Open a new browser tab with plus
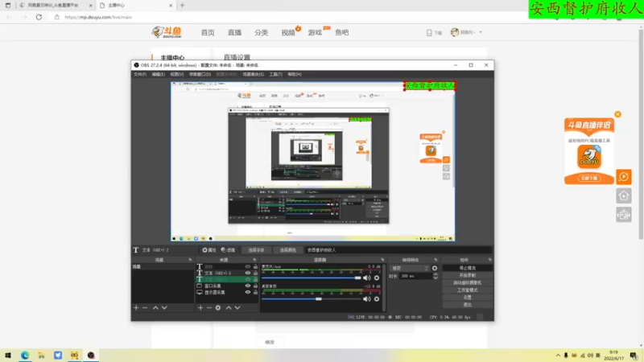This screenshot has height=362, width=644. [x=183, y=6]
